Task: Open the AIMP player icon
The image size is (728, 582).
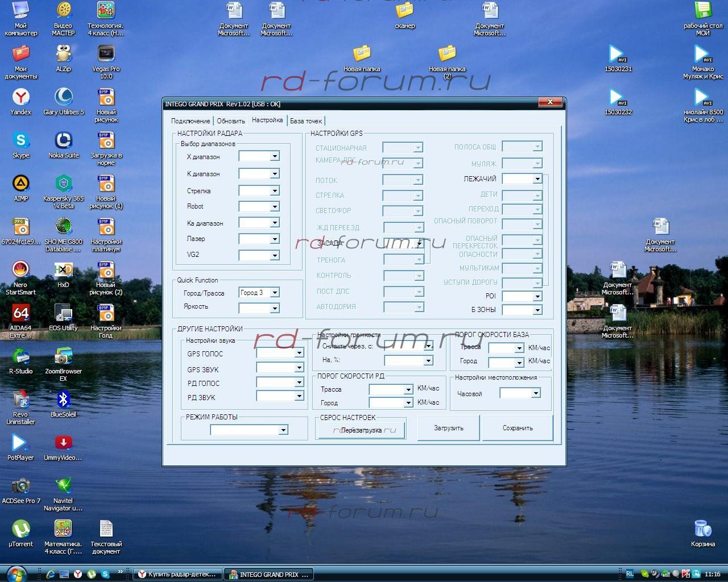Action: coord(20,184)
